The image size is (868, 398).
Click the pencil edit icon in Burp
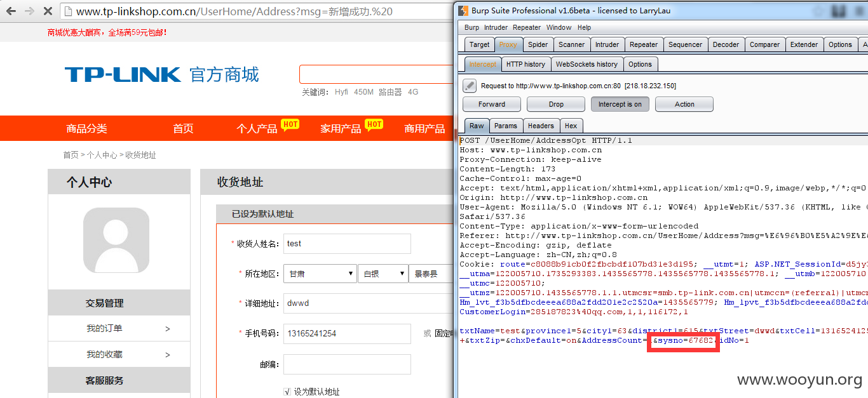[x=470, y=86]
